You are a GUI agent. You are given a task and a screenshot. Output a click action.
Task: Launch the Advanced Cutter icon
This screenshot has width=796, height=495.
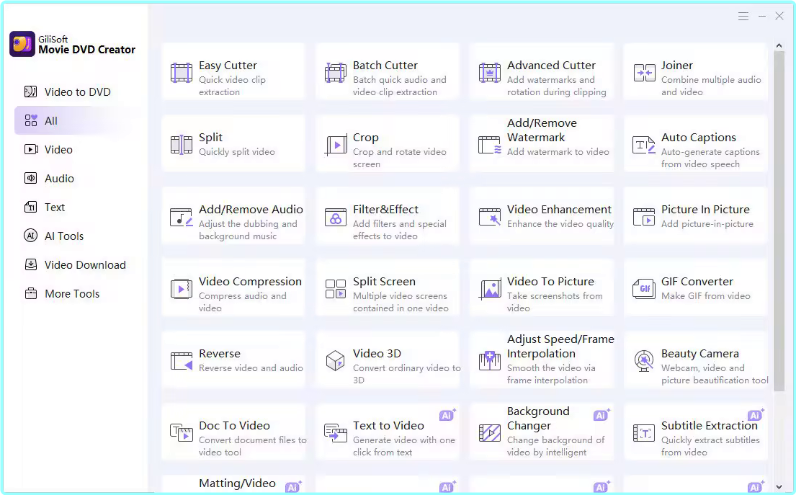pyautogui.click(x=489, y=73)
